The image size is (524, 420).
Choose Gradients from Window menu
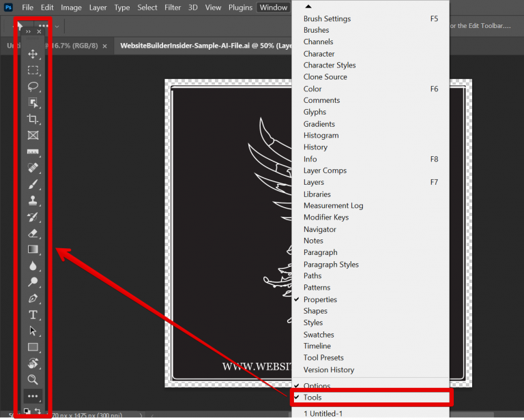click(x=370, y=124)
